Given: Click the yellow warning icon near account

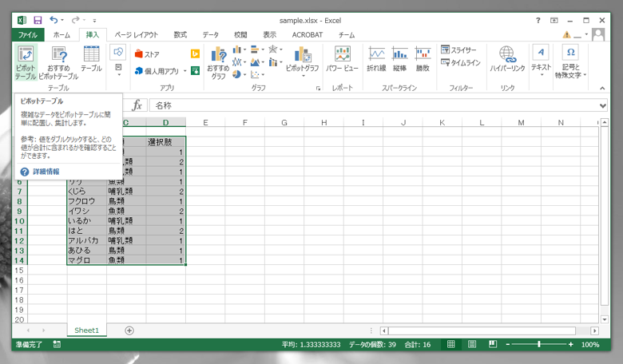Looking at the screenshot, I should coord(566,35).
